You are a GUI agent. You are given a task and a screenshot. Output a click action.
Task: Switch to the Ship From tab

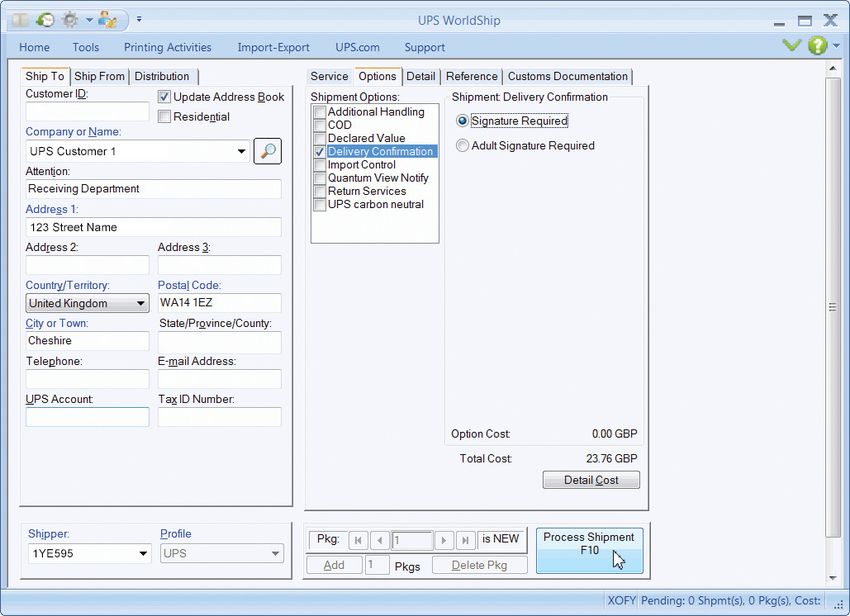(99, 76)
